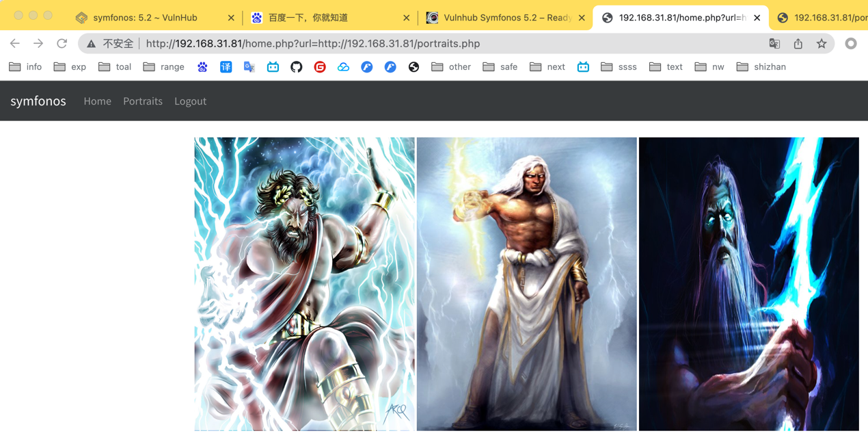Open the red G bookmark icon
The image size is (868, 442).
coord(320,67)
